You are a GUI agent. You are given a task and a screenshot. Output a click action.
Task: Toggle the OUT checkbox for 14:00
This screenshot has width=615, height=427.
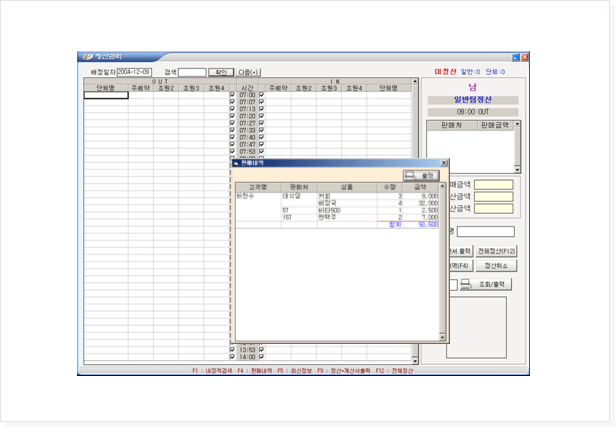tap(233, 357)
